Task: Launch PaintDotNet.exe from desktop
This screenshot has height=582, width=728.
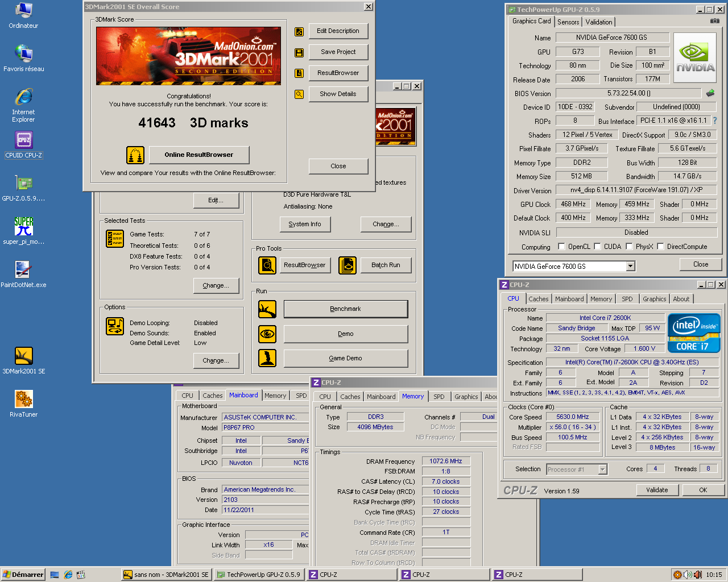Action: point(23,275)
